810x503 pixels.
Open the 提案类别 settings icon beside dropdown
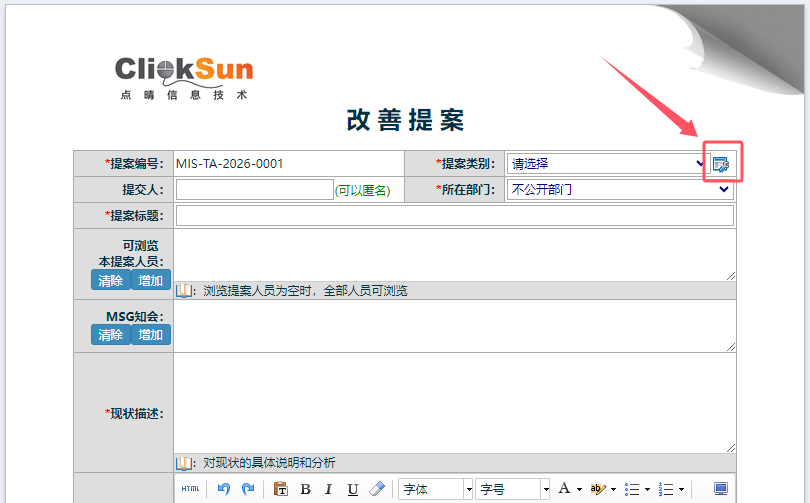721,164
